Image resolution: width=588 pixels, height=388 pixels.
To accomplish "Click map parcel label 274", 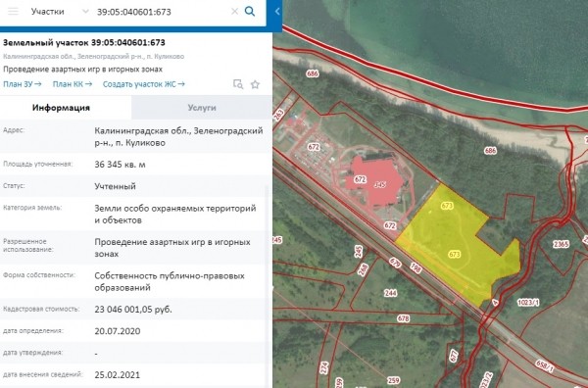I will click(x=324, y=368).
